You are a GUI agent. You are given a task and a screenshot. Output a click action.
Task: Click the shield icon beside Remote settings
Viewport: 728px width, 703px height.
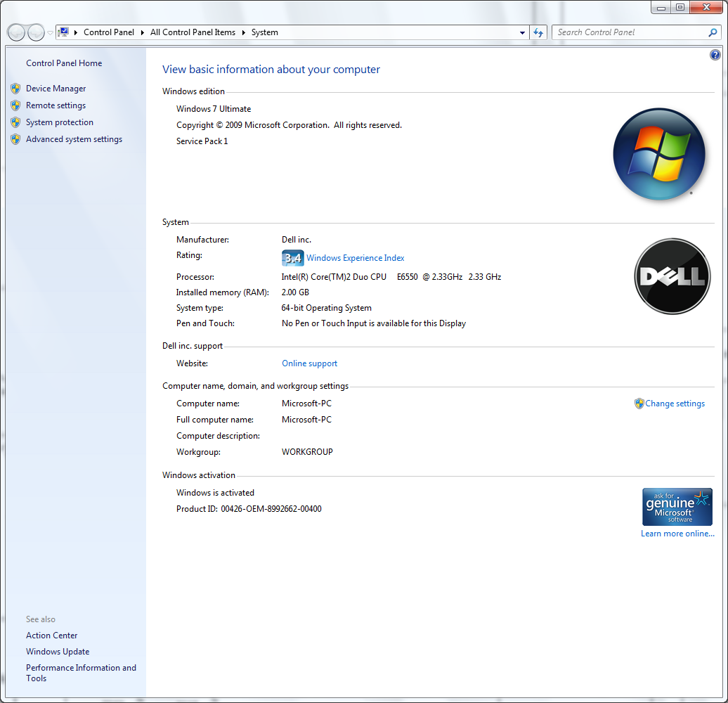click(15, 105)
